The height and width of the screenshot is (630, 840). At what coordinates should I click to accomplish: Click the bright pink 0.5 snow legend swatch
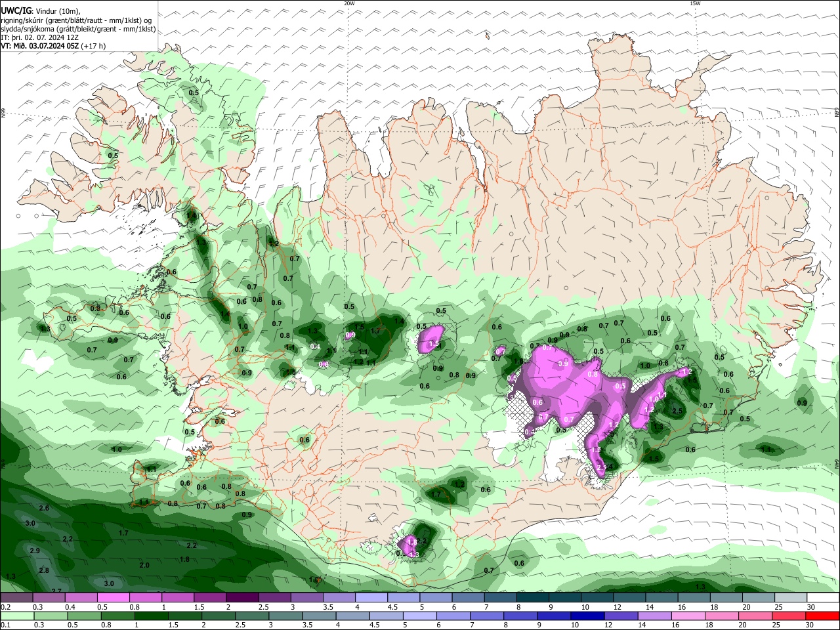(x=113, y=598)
